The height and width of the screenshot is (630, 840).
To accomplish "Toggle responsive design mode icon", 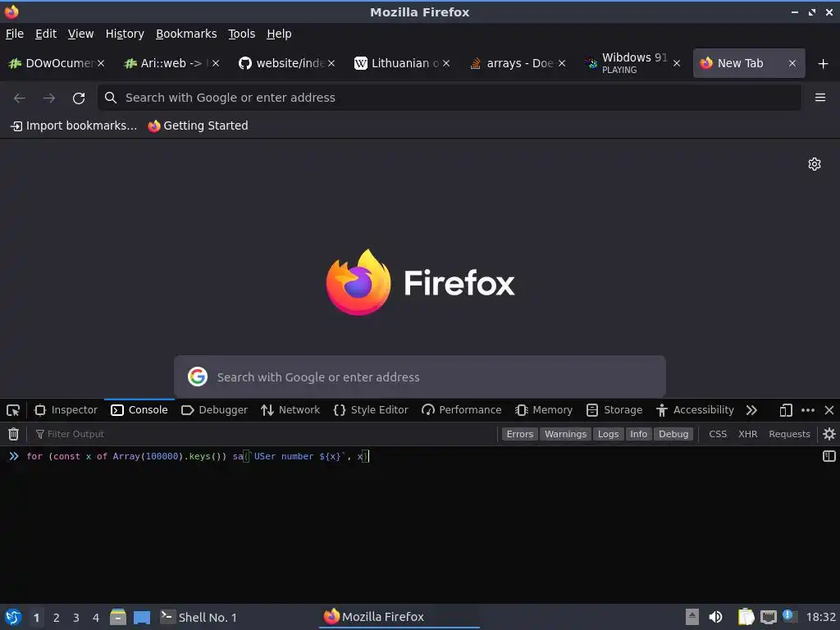I will click(x=785, y=410).
